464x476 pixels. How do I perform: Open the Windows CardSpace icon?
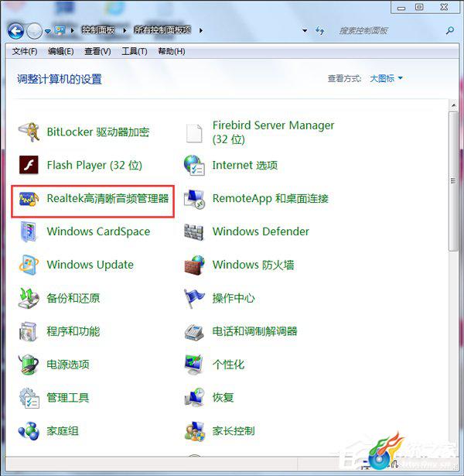point(29,231)
